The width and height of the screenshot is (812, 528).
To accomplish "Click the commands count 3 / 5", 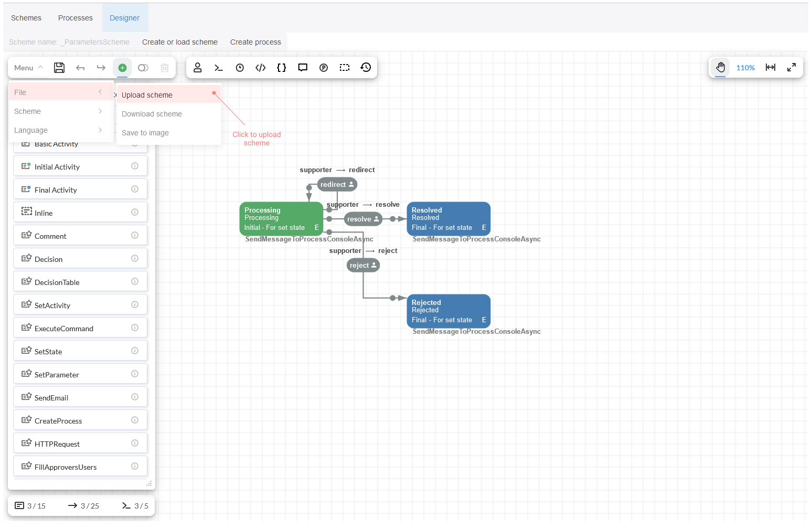I will coord(135,506).
